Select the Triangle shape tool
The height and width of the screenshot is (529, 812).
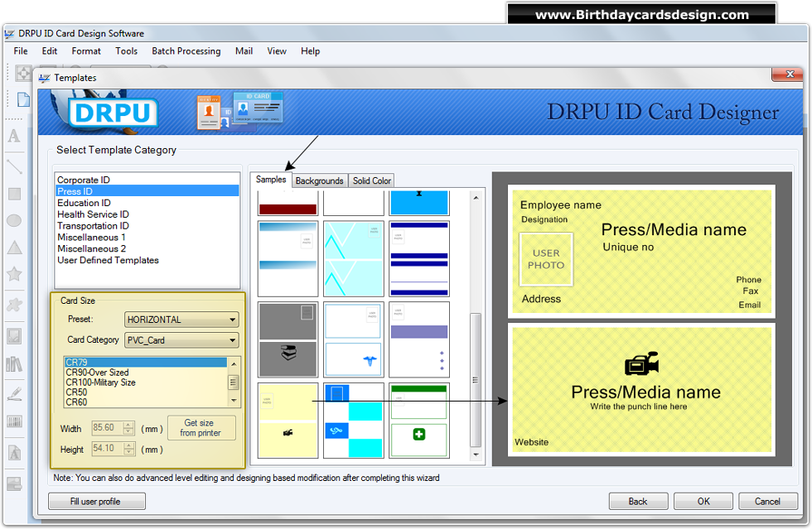14,248
